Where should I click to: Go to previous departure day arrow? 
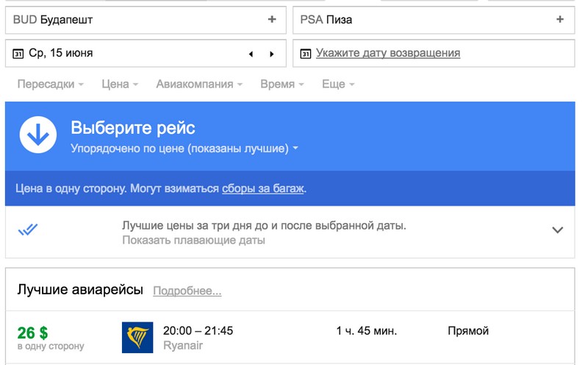click(x=251, y=54)
